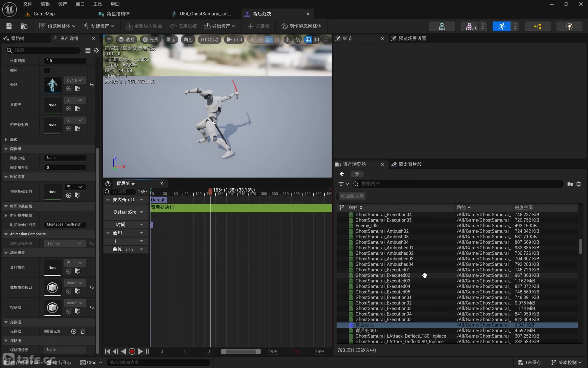Reset skeleton property to default arrow
Screen dimensions: 588x368
click(92, 85)
